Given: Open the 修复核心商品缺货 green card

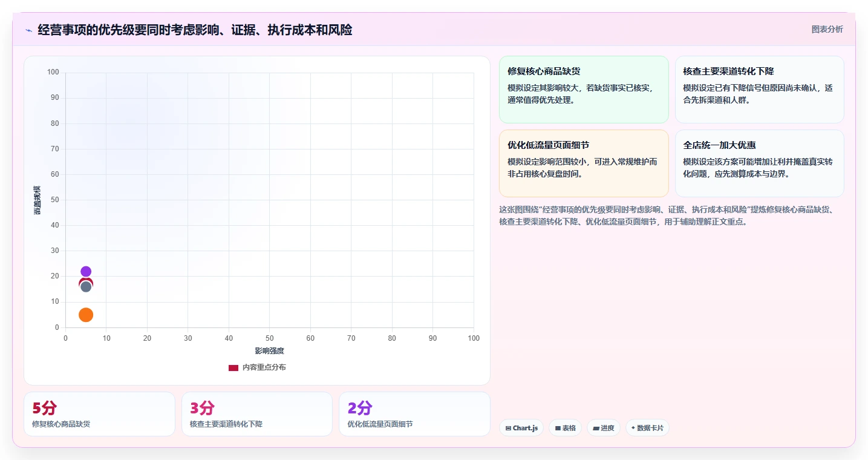Looking at the screenshot, I should [x=584, y=90].
